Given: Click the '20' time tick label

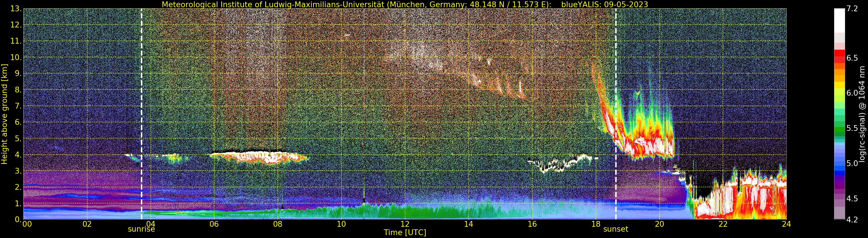Looking at the screenshot, I should click(x=659, y=224).
